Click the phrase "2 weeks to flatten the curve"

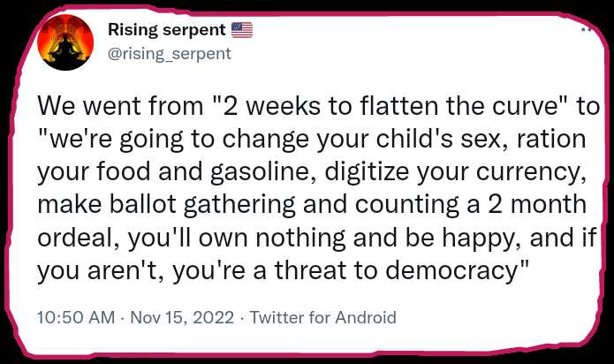(x=391, y=106)
